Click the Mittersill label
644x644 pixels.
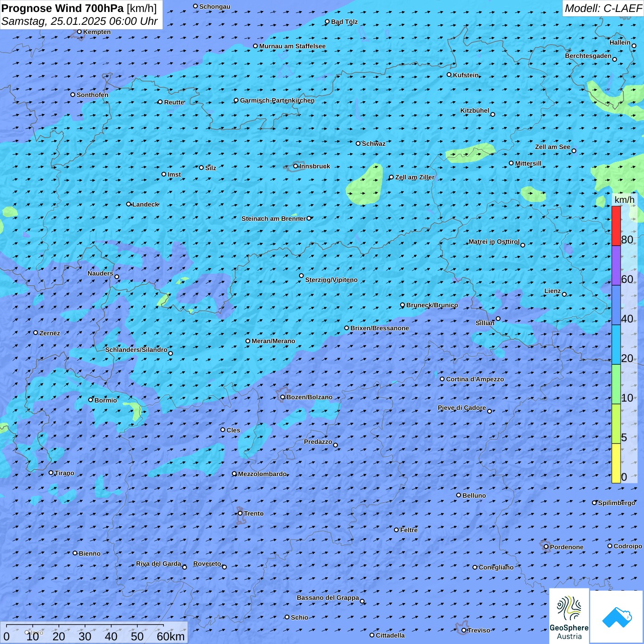[528, 163]
